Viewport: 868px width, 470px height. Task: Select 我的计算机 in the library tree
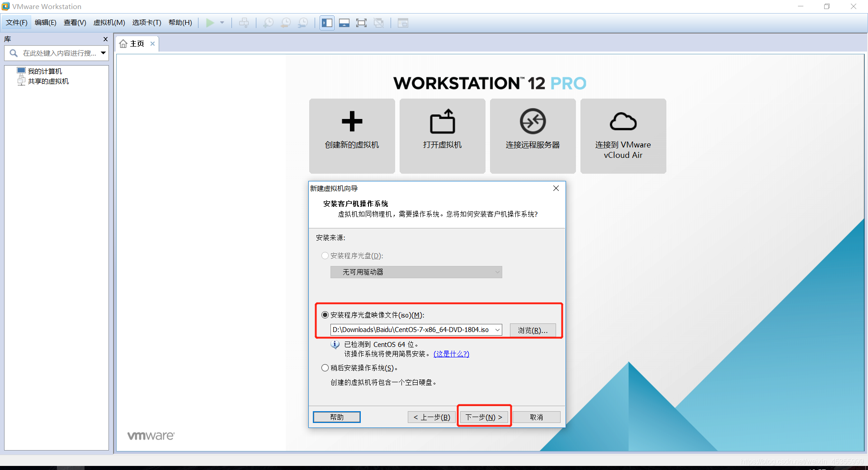tap(45, 71)
